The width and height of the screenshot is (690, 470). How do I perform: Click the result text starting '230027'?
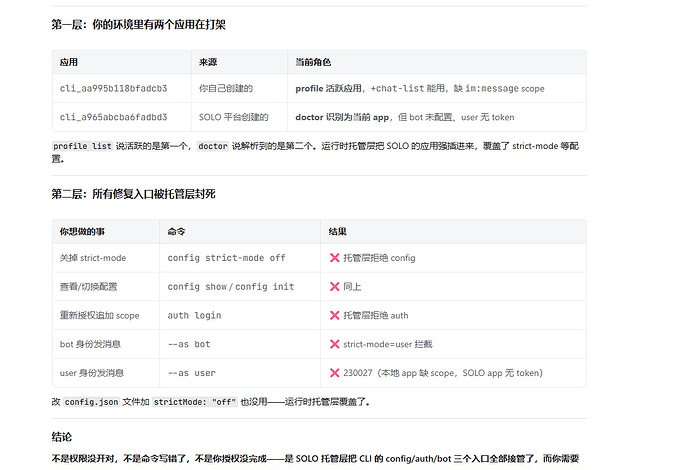pos(443,373)
